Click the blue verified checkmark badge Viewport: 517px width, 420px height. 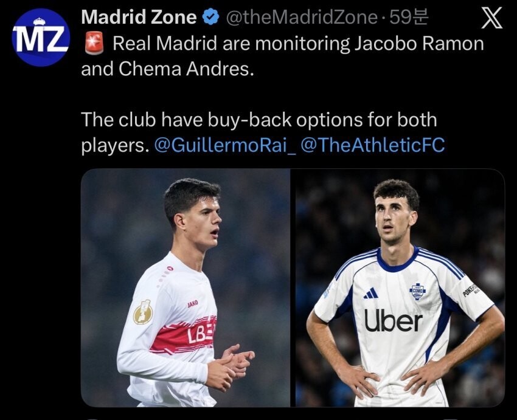click(210, 17)
